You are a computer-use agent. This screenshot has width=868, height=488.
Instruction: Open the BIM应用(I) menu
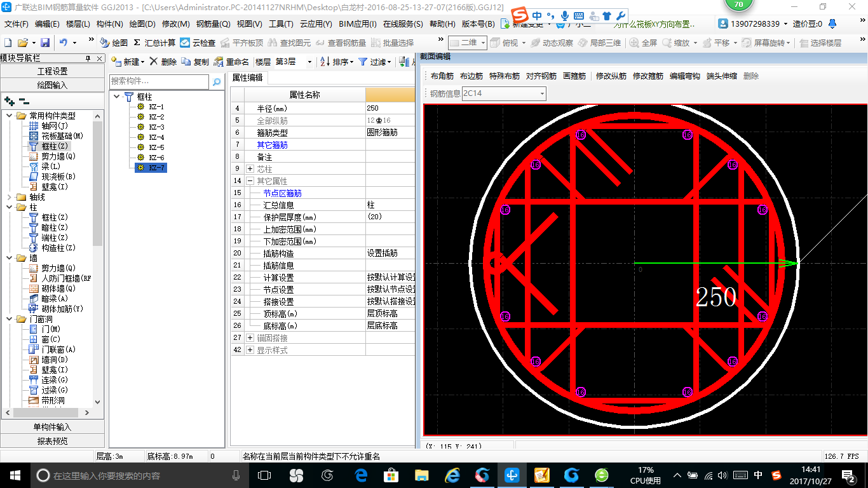pyautogui.click(x=358, y=24)
